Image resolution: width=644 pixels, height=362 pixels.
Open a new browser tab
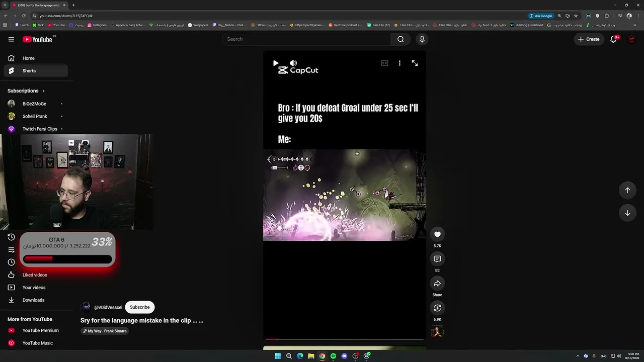click(x=73, y=5)
